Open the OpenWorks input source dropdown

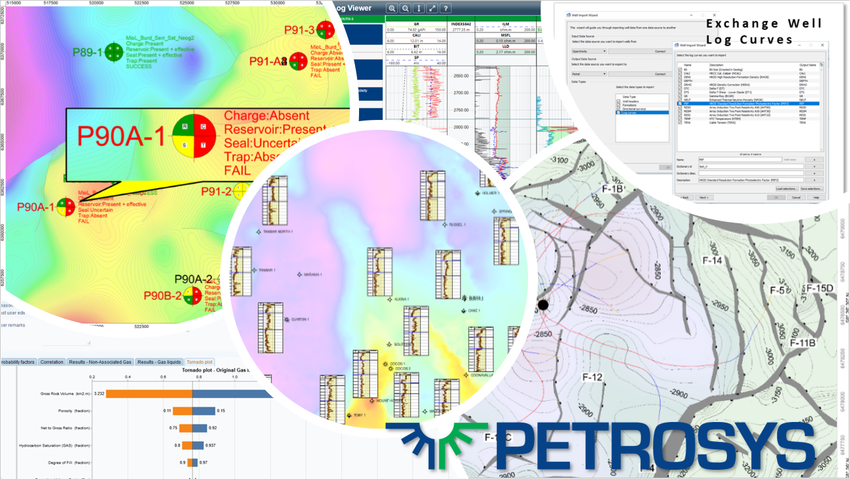coord(589,51)
